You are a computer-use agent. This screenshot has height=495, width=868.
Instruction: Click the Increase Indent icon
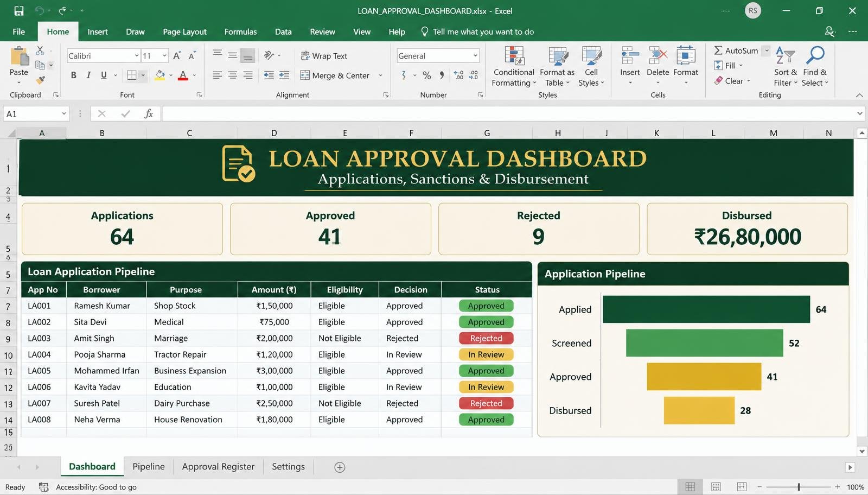point(284,75)
